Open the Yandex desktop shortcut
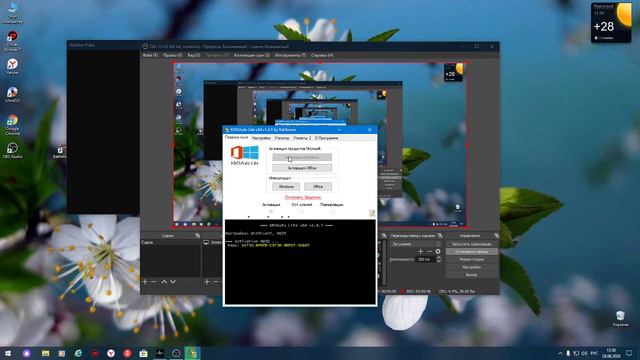 point(12,66)
